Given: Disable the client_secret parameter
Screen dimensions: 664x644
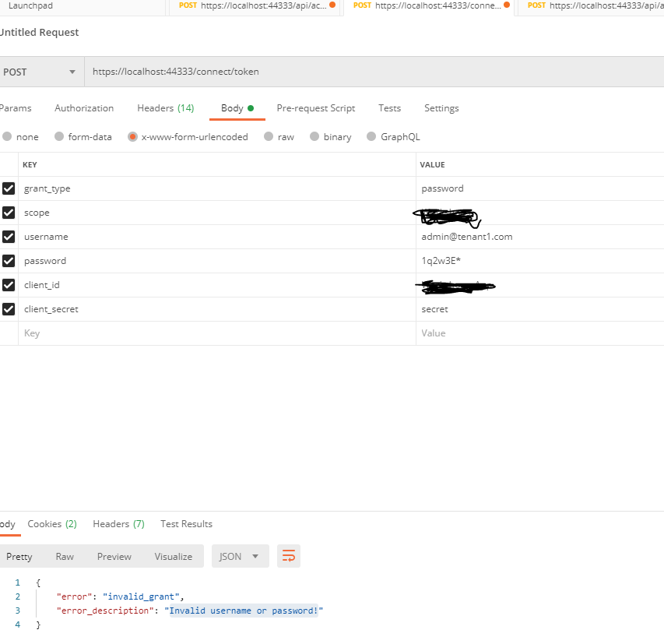Looking at the screenshot, I should (x=9, y=308).
